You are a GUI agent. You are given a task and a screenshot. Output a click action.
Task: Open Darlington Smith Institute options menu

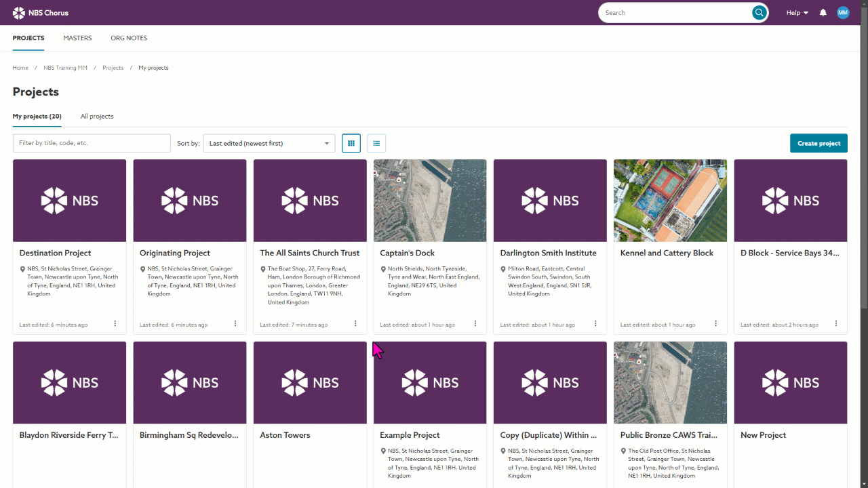pos(595,324)
